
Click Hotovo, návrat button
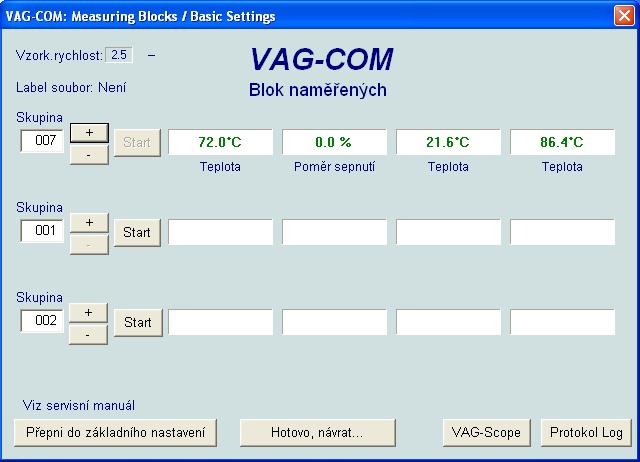pos(318,433)
